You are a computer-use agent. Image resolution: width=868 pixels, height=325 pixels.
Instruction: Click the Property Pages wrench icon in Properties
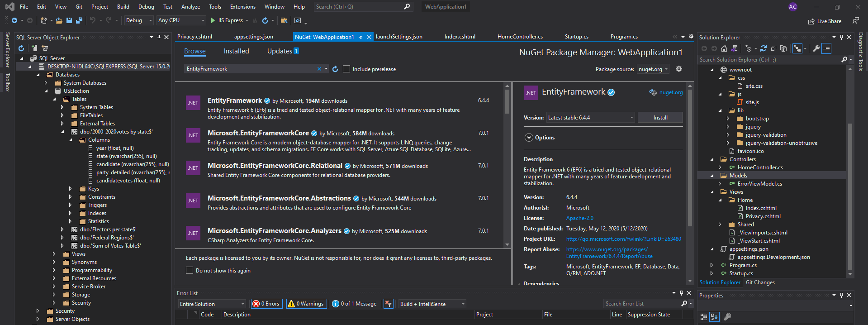pos(727,317)
